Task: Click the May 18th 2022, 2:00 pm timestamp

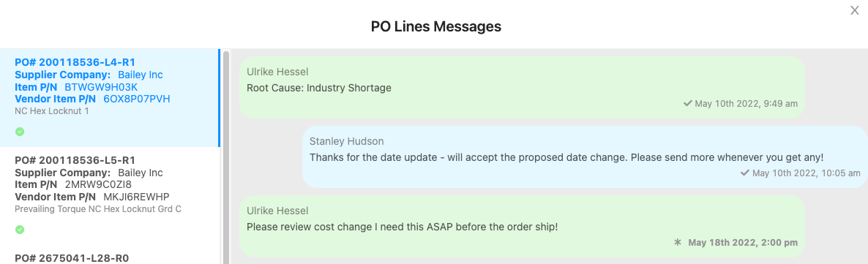Action: coord(743,242)
